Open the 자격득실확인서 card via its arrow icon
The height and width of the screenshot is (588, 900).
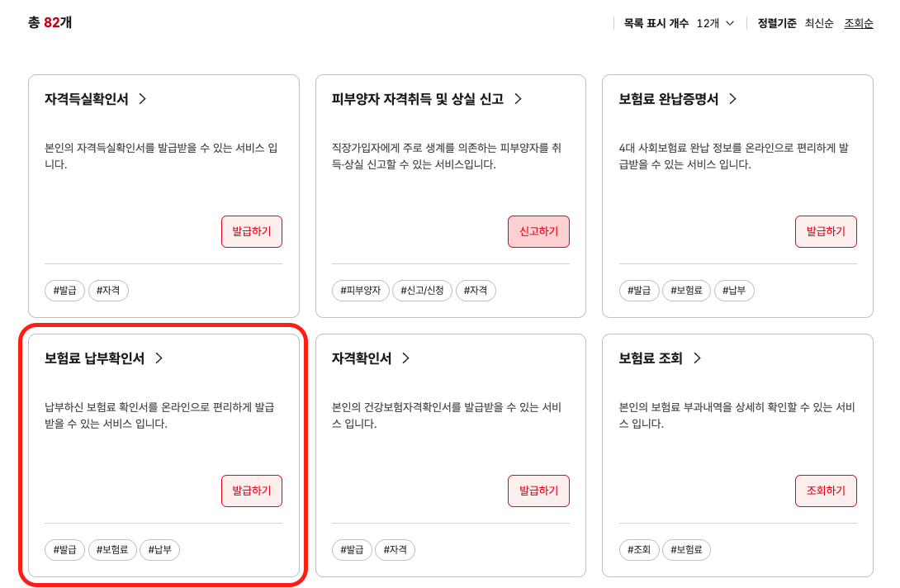tap(143, 97)
